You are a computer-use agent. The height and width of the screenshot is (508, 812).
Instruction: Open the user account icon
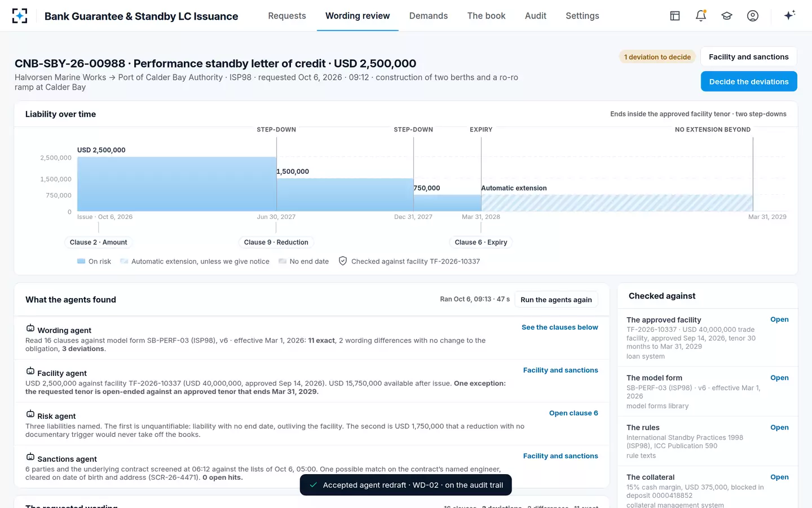pos(753,16)
